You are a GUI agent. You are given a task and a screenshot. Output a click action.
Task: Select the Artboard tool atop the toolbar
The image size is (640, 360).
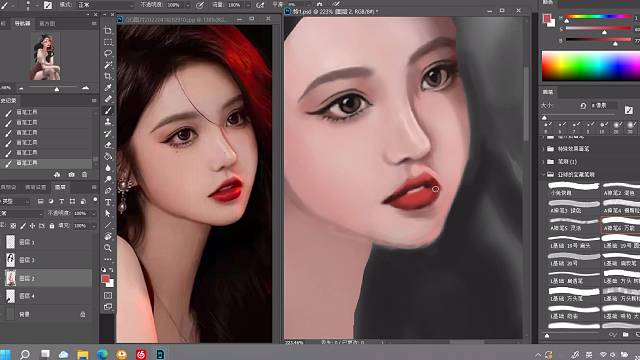[108, 31]
